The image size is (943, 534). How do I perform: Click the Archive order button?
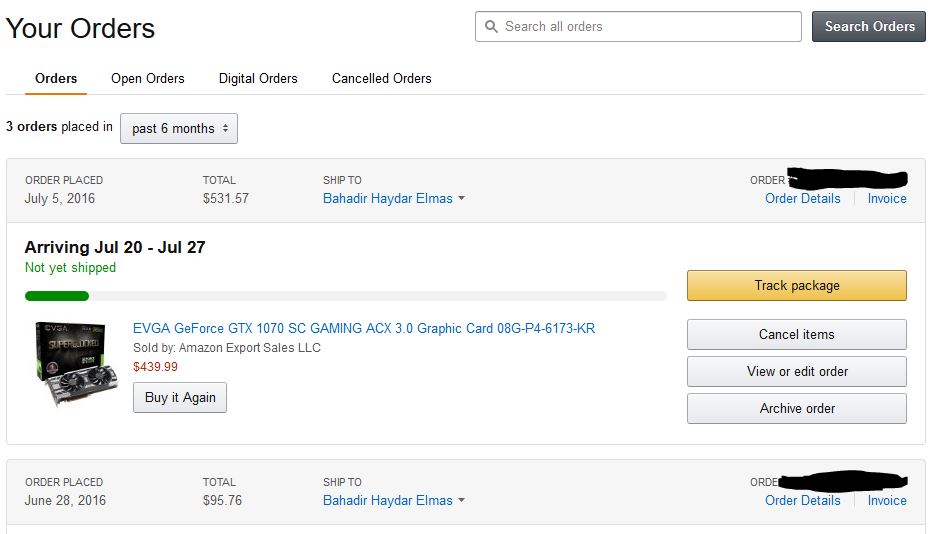click(x=796, y=408)
